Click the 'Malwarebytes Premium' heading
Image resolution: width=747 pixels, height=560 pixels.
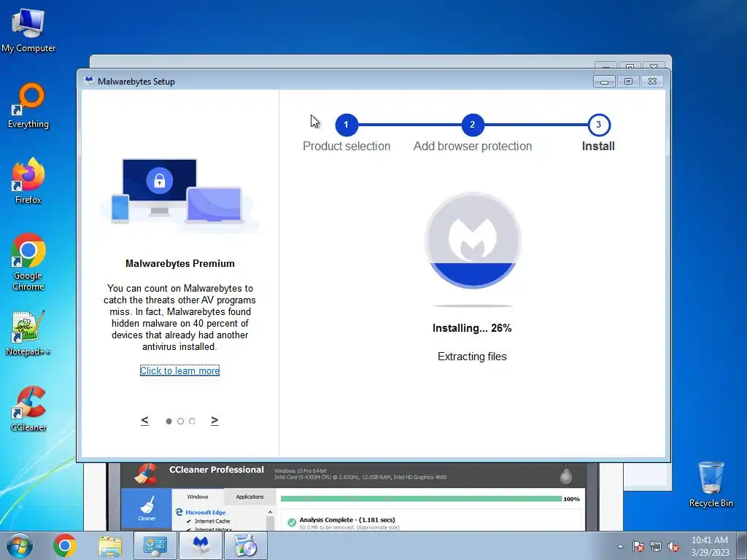click(180, 263)
